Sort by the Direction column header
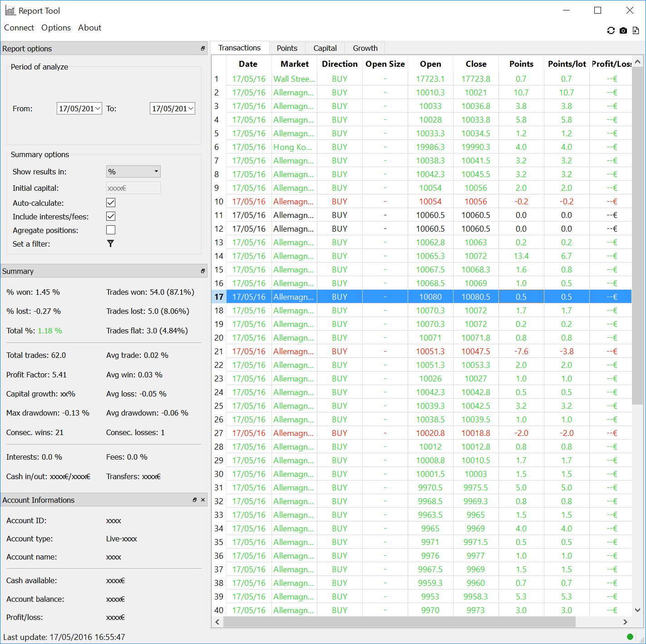Viewport: 646px width, 644px height. [x=340, y=64]
